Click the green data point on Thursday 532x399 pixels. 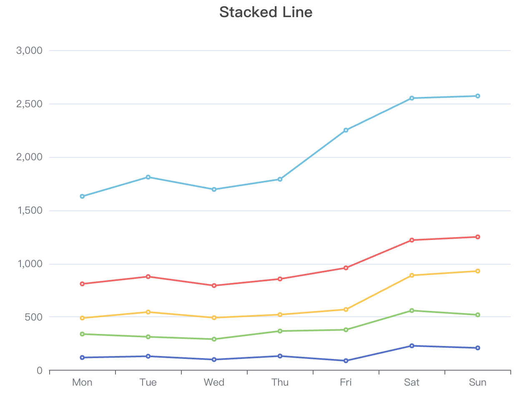(280, 331)
